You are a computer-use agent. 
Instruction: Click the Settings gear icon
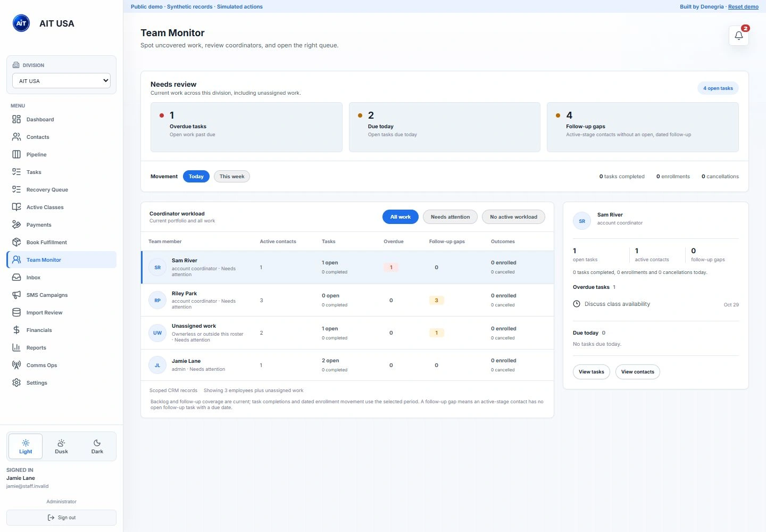[16, 383]
